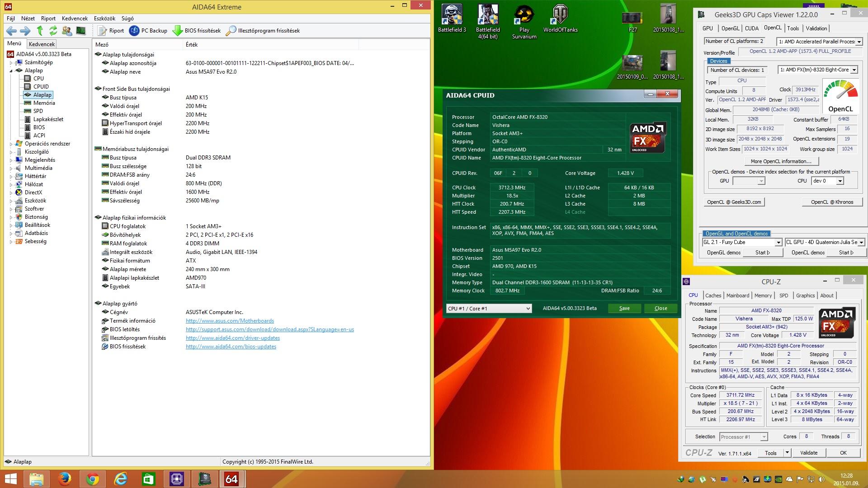Switch to the Kedvencek tab
Screen dimensions: 868x488
coord(42,44)
